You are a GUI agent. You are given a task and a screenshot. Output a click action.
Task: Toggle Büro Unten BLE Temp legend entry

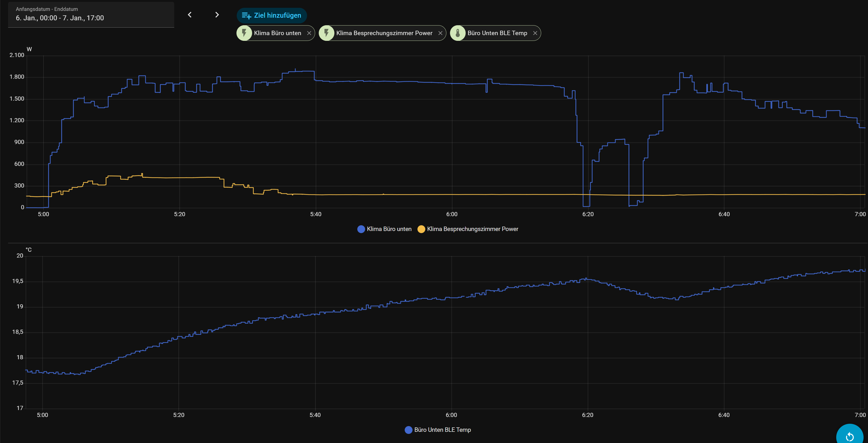(442, 430)
